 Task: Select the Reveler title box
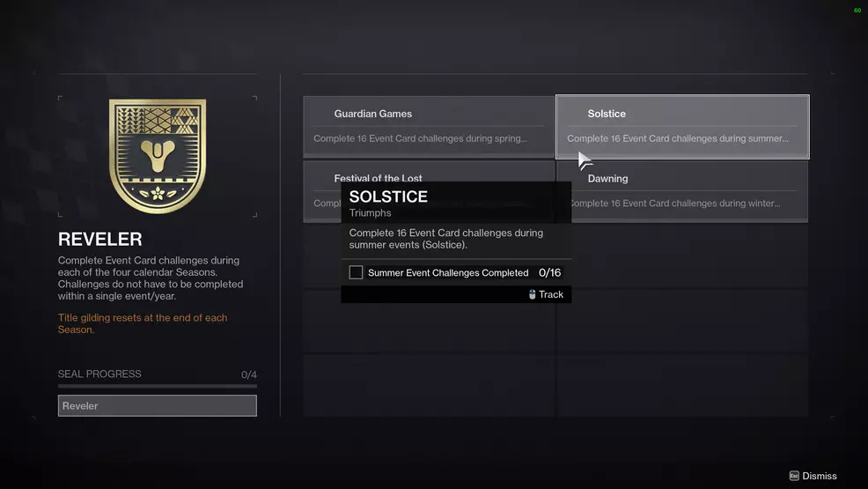point(158,405)
